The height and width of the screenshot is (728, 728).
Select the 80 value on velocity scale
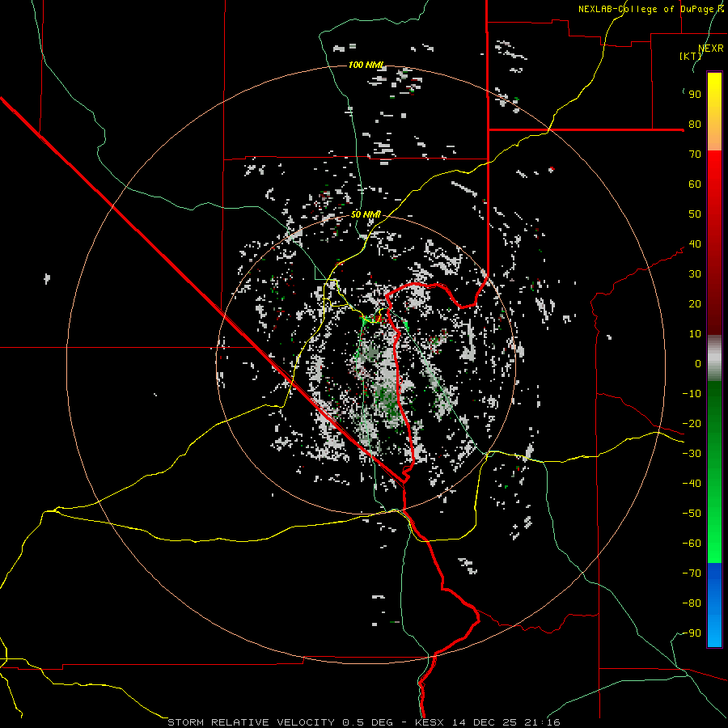click(695, 125)
